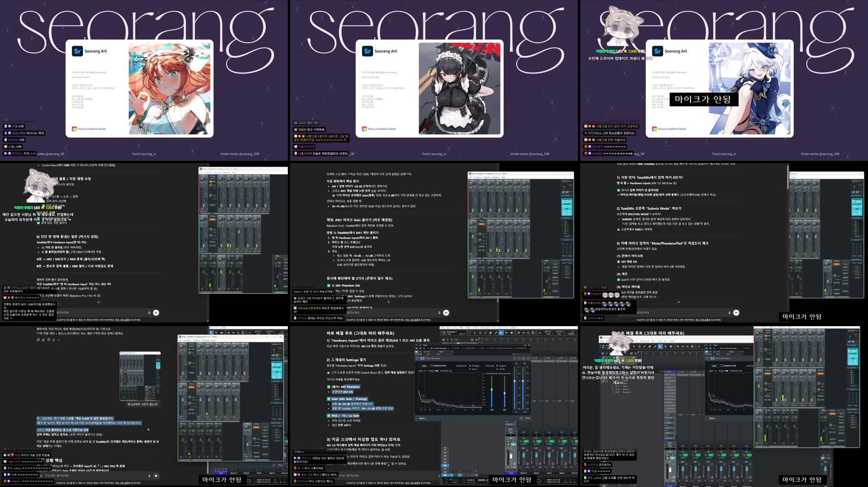Viewport: 868px width, 487px height.
Task: Select the Eraser tool in the toolbar
Action: [490, 333]
